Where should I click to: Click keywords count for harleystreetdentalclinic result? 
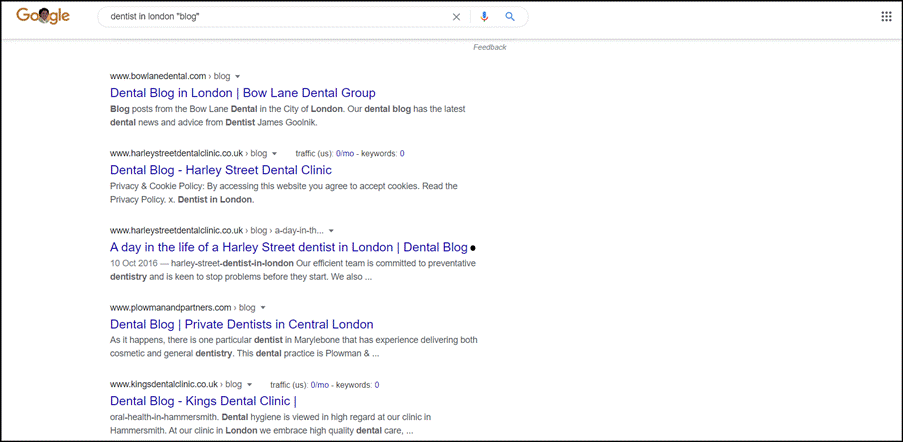402,154
